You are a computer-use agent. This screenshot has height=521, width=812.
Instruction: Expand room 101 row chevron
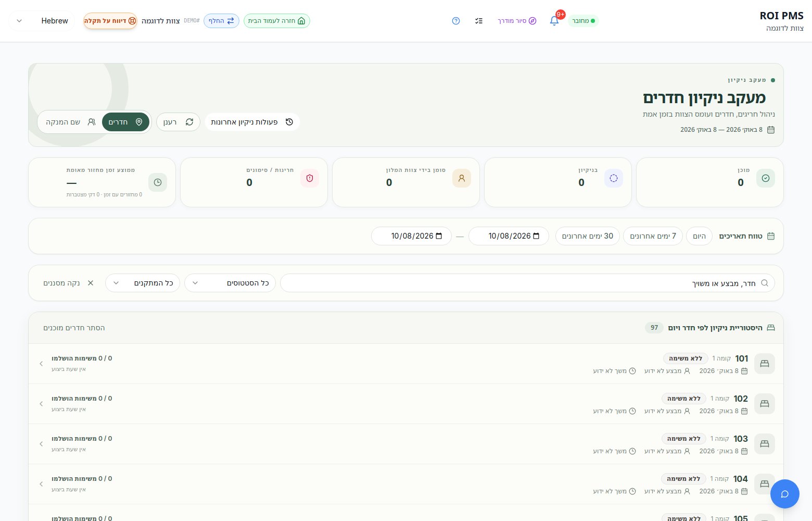[41, 364]
